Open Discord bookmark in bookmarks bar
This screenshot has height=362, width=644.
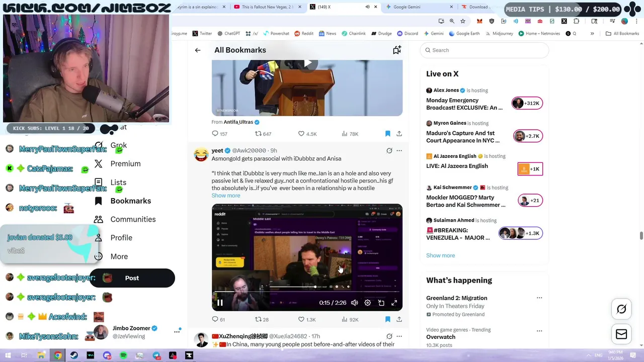407,34
